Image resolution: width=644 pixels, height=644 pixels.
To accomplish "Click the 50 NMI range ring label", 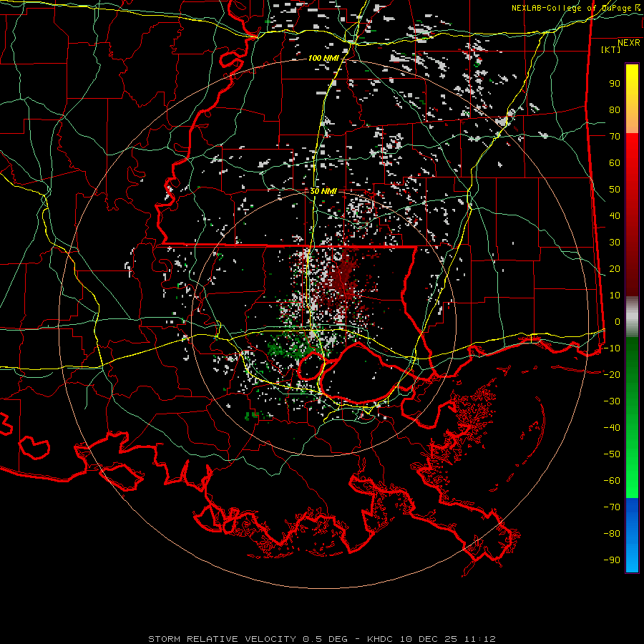I will click(x=323, y=191).
